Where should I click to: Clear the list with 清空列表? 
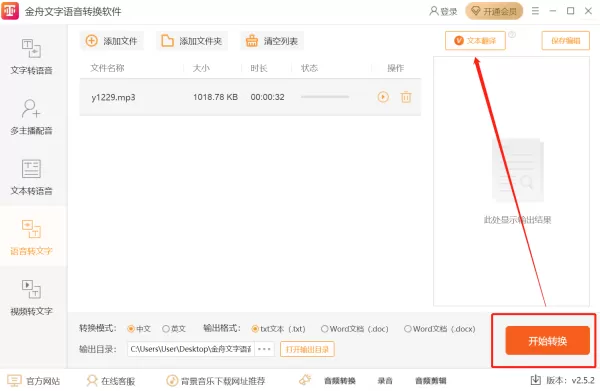272,41
